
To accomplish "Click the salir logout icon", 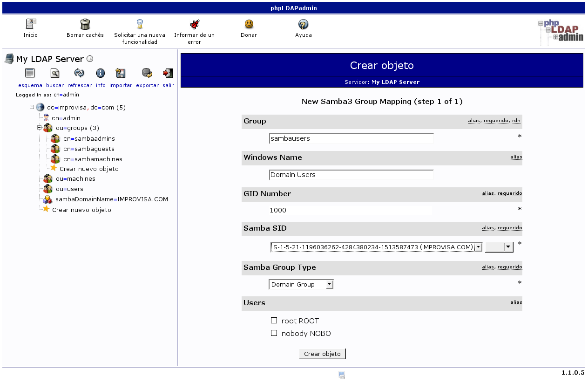I will coord(168,73).
